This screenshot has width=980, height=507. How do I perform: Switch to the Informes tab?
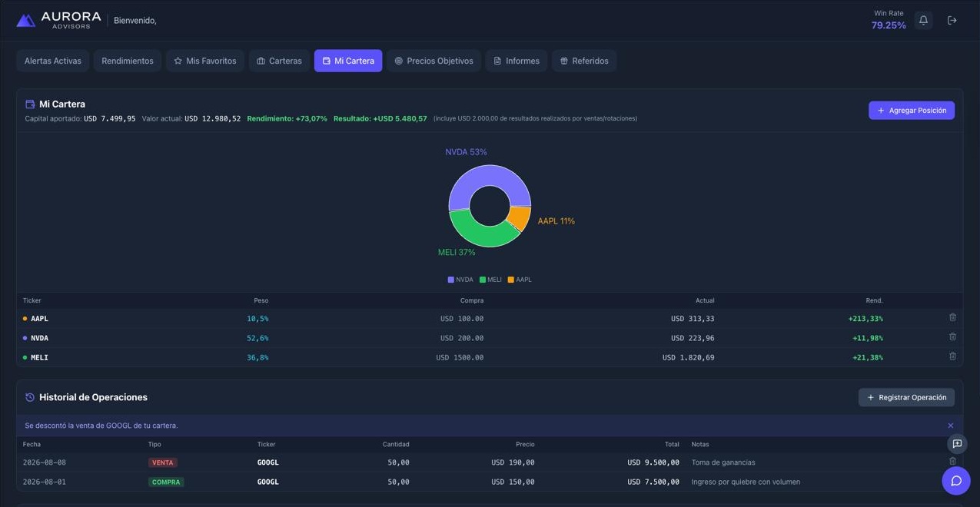tap(517, 61)
